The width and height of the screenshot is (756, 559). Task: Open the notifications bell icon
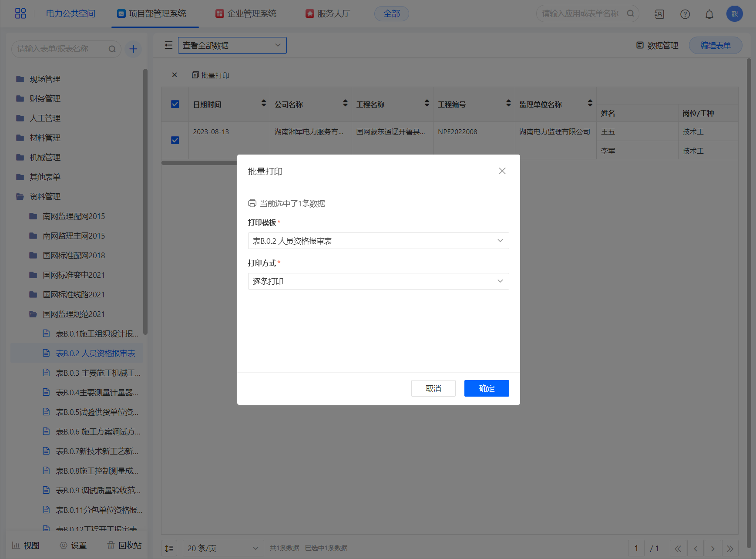(709, 14)
